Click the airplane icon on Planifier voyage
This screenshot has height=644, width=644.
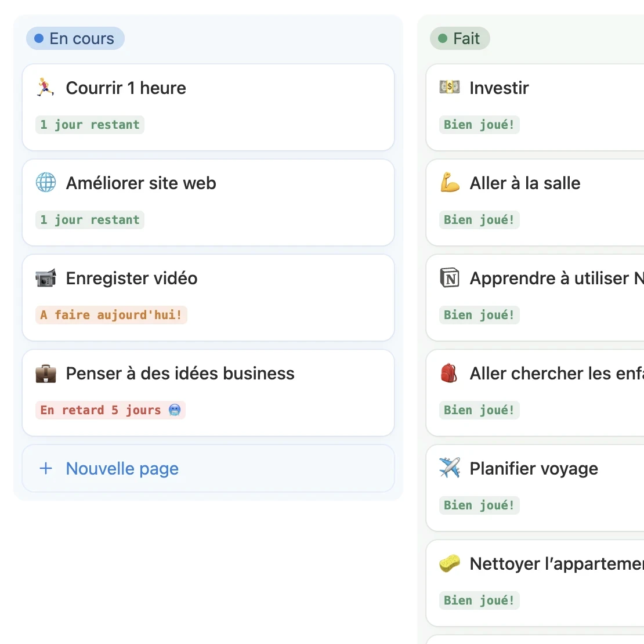coord(449,468)
